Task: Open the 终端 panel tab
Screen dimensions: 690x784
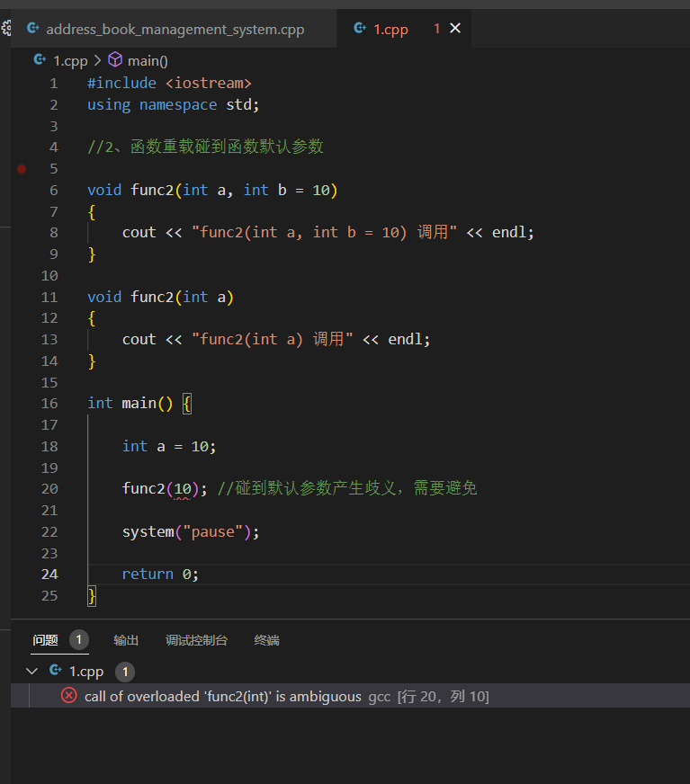Action: point(266,640)
